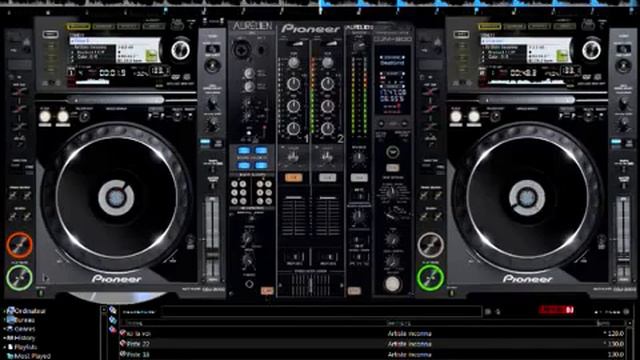Trigger hot cue A on left deck
Viewport: 640px width, 360px height.
[19, 92]
